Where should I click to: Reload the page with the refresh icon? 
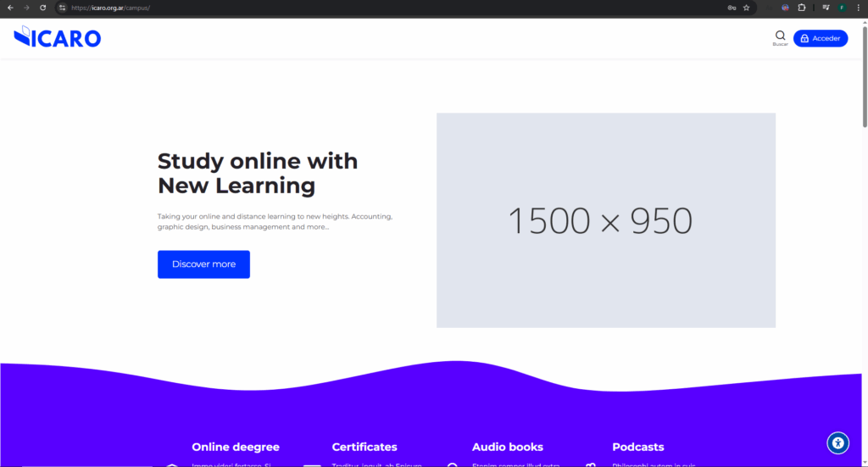point(42,8)
